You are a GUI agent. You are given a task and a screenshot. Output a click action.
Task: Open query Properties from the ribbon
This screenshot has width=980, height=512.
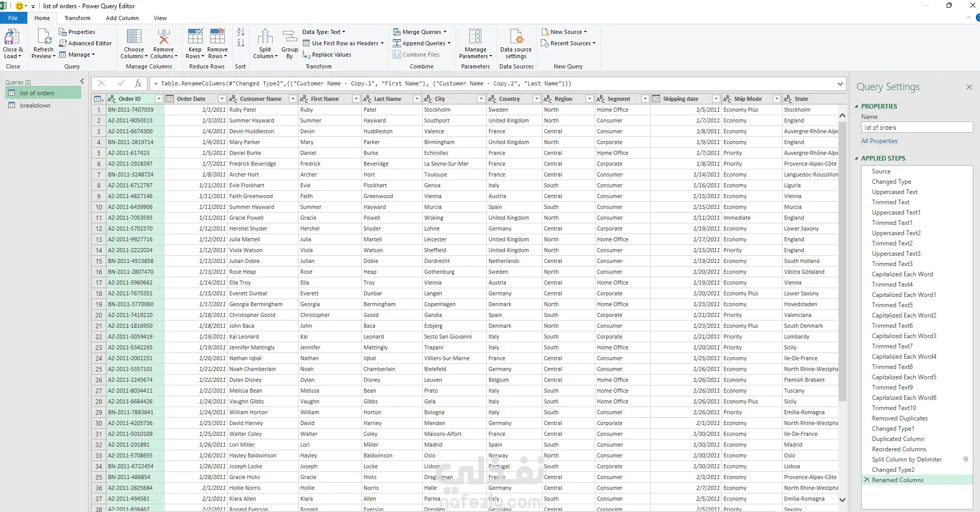click(x=77, y=32)
